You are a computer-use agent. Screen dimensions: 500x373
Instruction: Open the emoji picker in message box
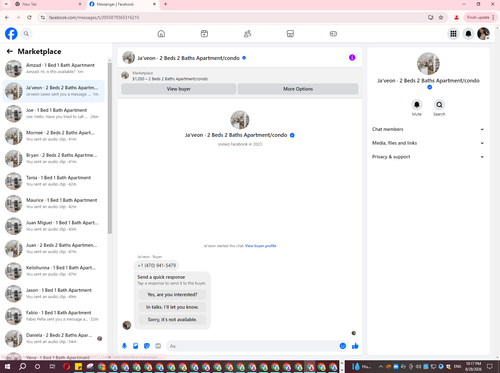[x=343, y=346]
